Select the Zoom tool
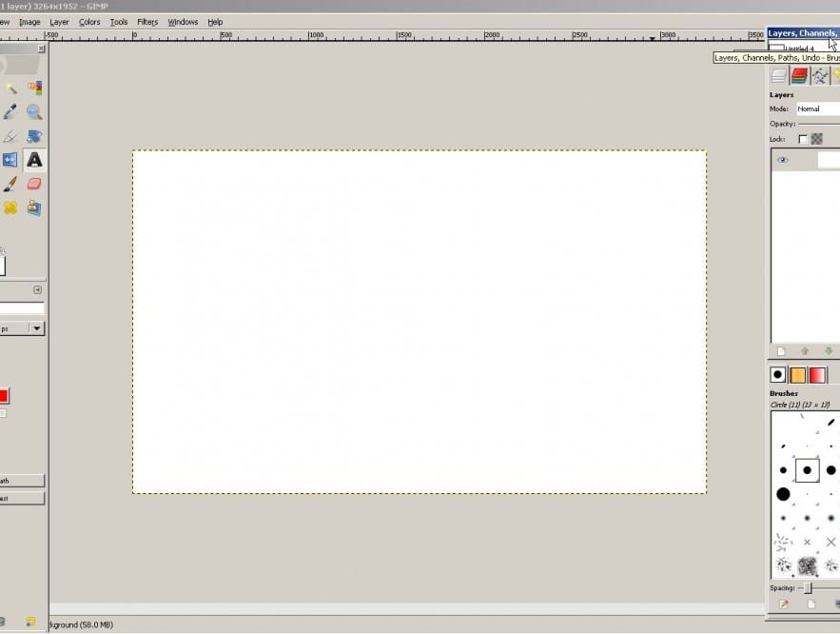 pos(34,111)
